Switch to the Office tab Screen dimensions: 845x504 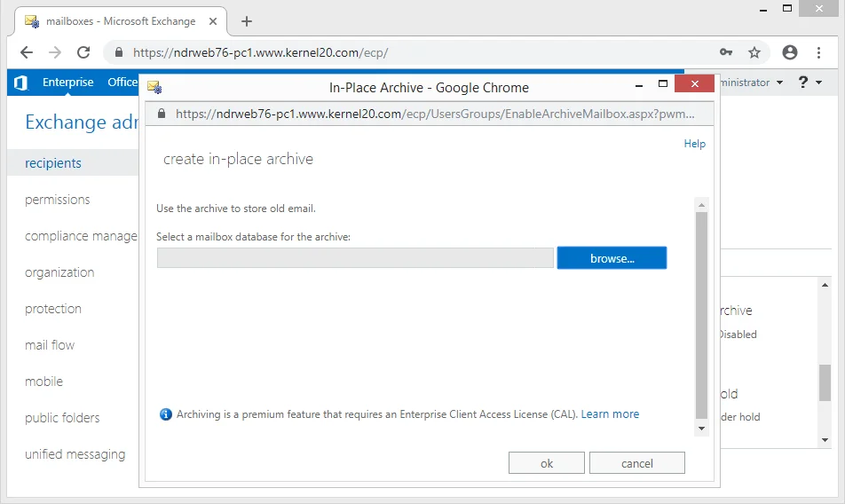[122, 82]
